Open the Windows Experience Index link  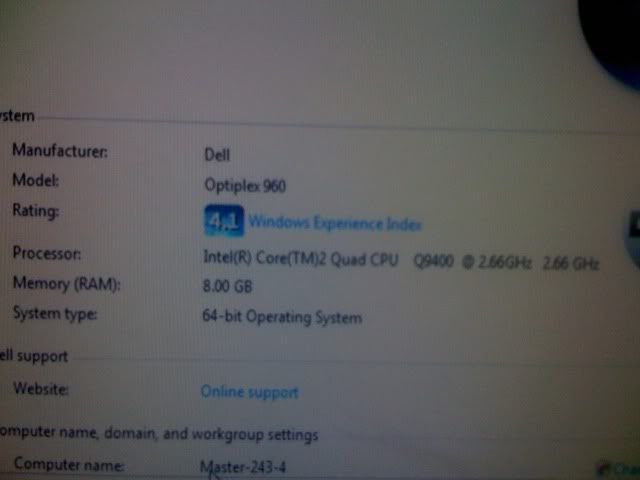(x=335, y=223)
